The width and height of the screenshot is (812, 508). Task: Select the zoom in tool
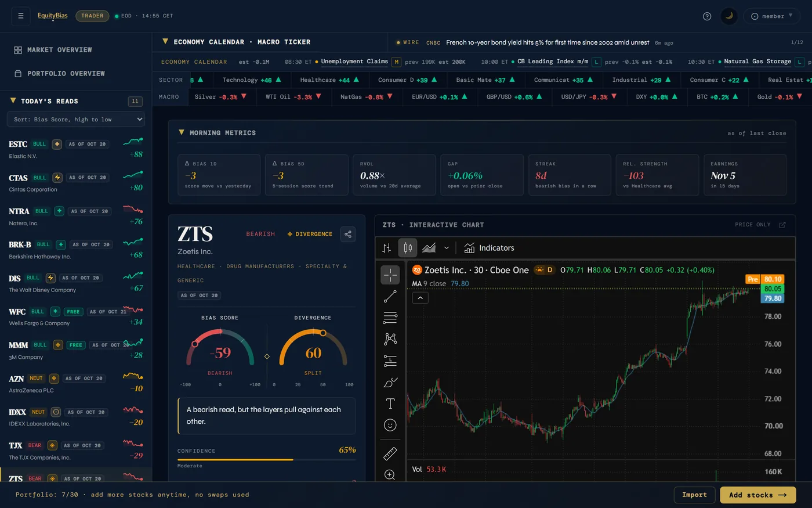pyautogui.click(x=390, y=474)
